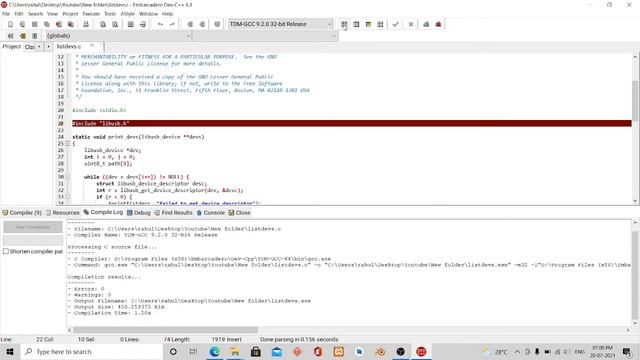Click the editor vertical scrollbar thumb
This screenshot has height=360, width=640.
[x=635, y=100]
